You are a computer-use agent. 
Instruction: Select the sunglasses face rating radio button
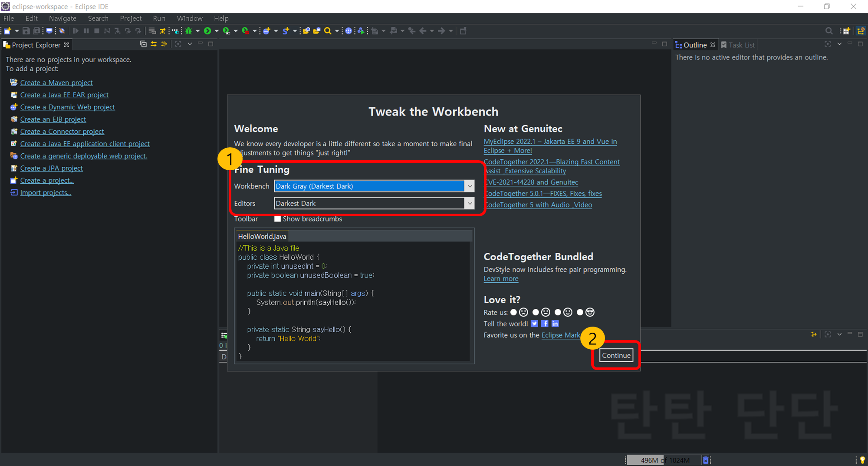click(x=580, y=312)
